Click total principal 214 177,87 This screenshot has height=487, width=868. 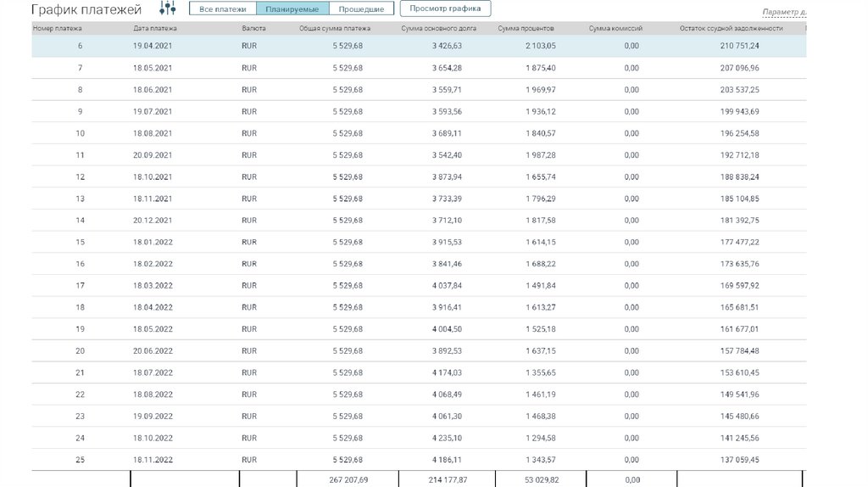448,480
